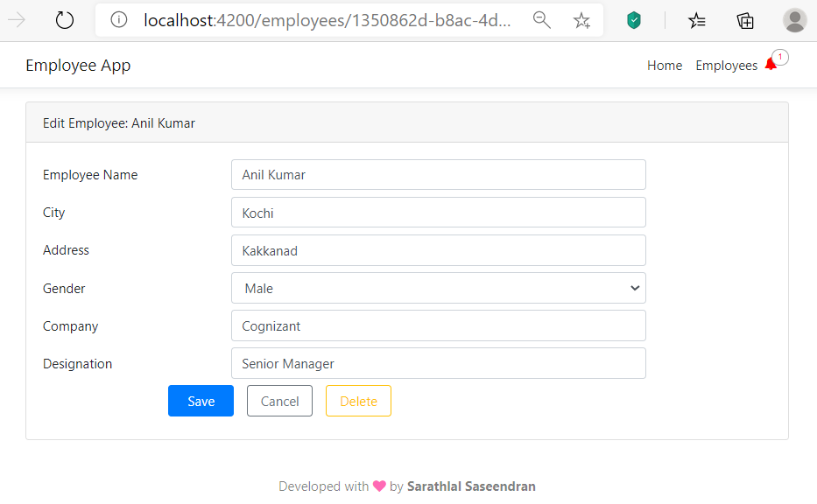Open the Gender dropdown
The width and height of the screenshot is (817, 504).
[438, 288]
